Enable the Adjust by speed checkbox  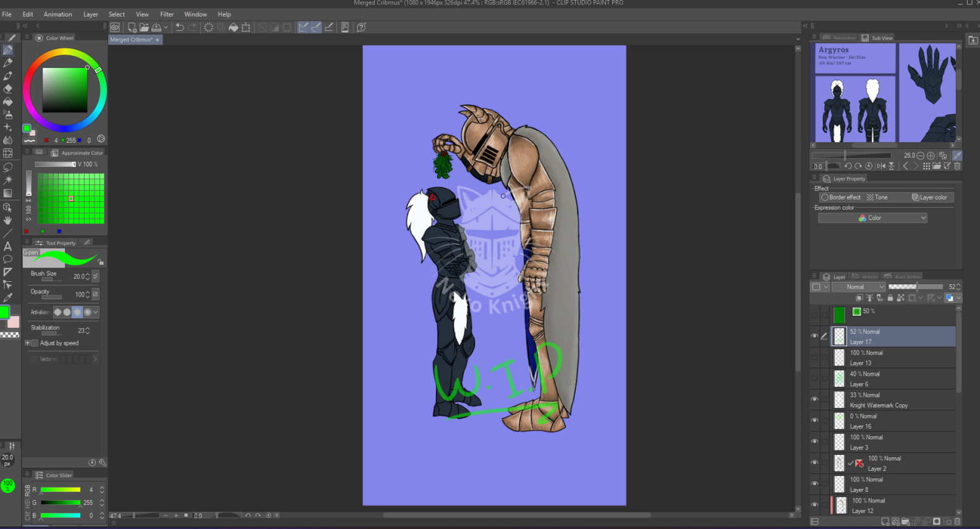35,343
